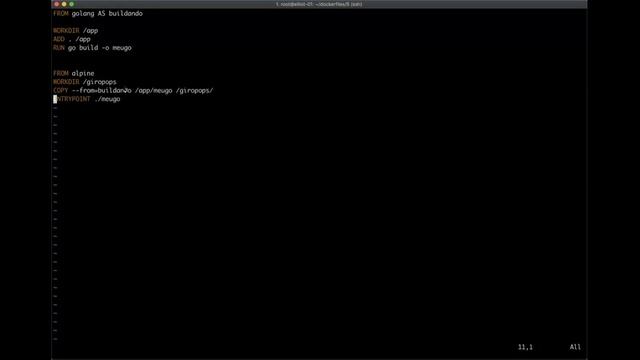Click the WORKDIR keyword before /app
The height and width of the screenshot is (360, 640).
point(66,31)
